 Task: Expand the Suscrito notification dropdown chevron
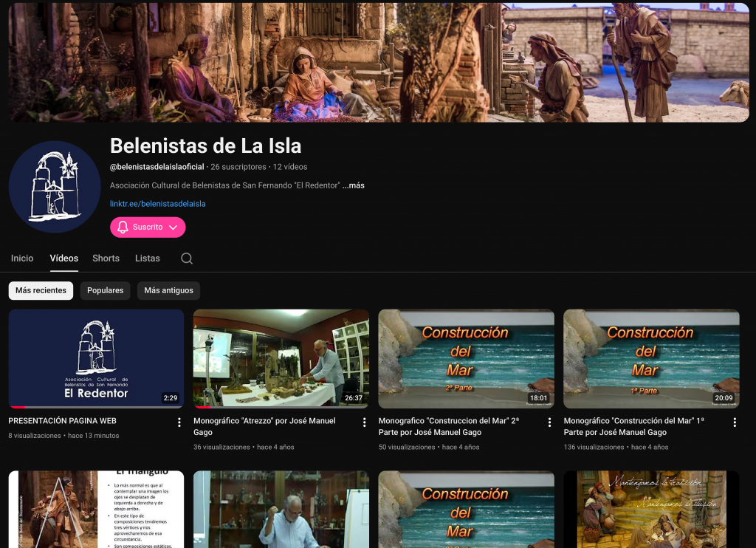pyautogui.click(x=173, y=227)
